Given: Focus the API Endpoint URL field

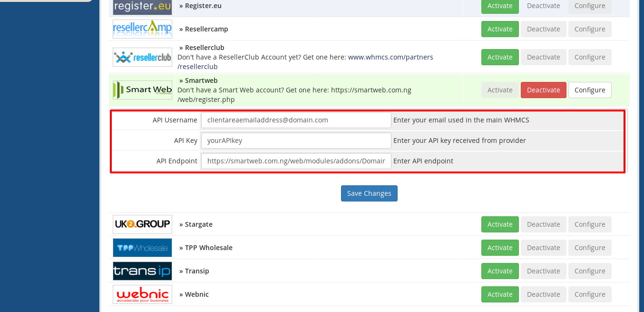Looking at the screenshot, I should (296, 161).
